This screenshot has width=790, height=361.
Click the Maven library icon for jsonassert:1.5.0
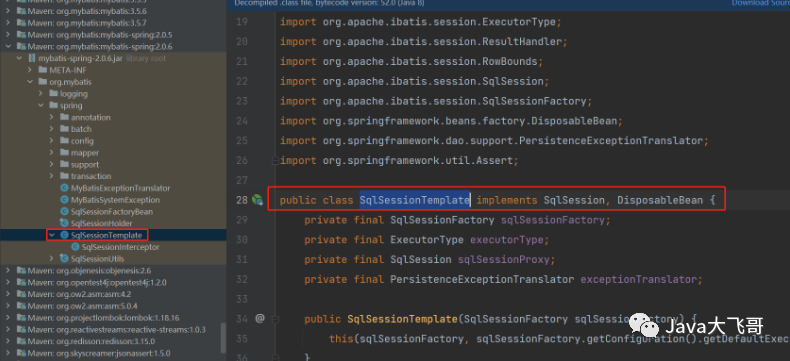pos(21,353)
